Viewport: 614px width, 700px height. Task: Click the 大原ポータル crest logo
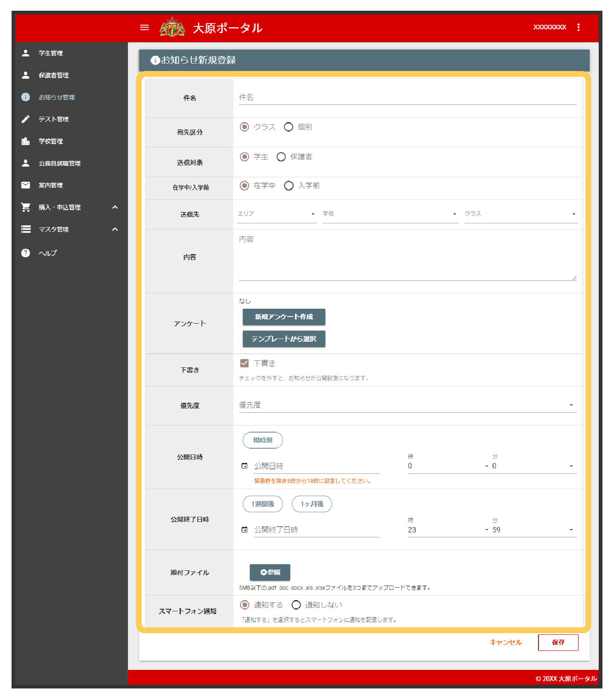click(173, 27)
